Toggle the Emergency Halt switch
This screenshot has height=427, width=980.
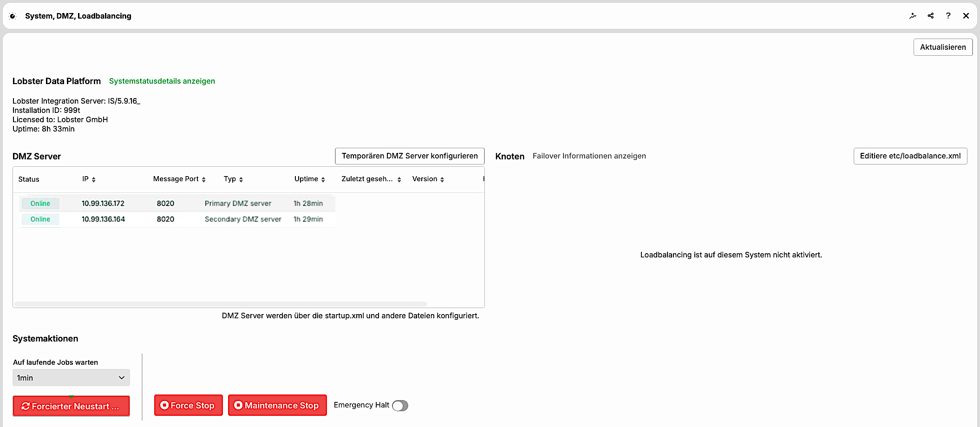(400, 406)
